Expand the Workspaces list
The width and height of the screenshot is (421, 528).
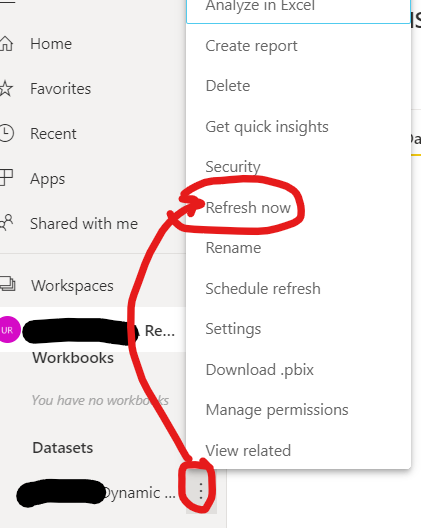[72, 286]
